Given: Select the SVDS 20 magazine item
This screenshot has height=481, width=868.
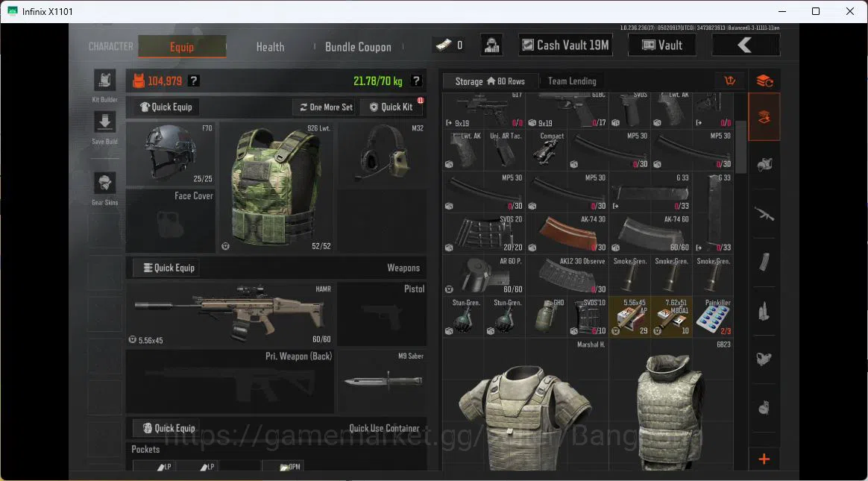Looking at the screenshot, I should coord(484,233).
